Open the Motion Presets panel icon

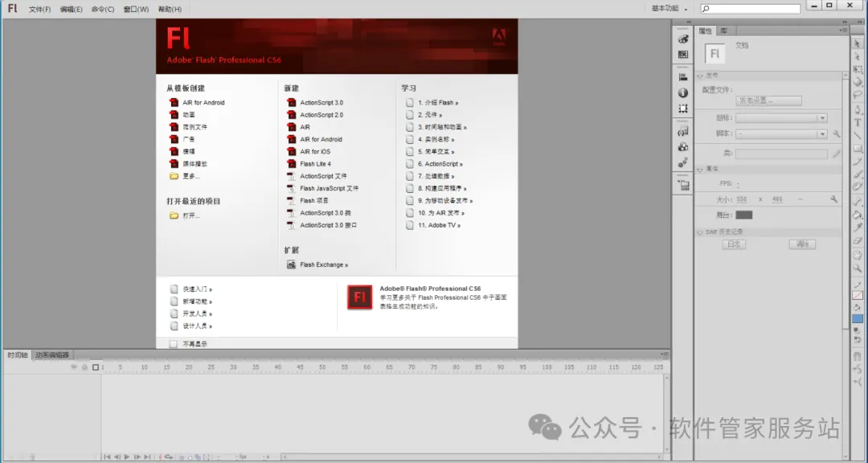[683, 162]
